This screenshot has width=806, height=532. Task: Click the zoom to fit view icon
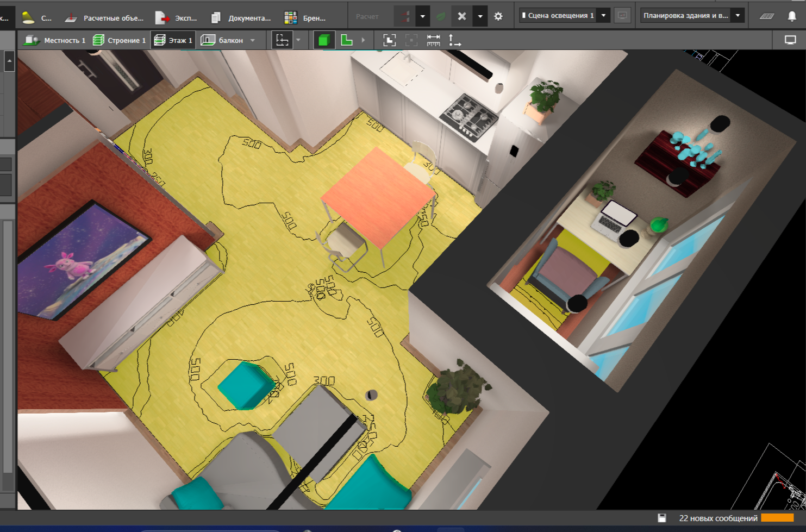click(390, 40)
